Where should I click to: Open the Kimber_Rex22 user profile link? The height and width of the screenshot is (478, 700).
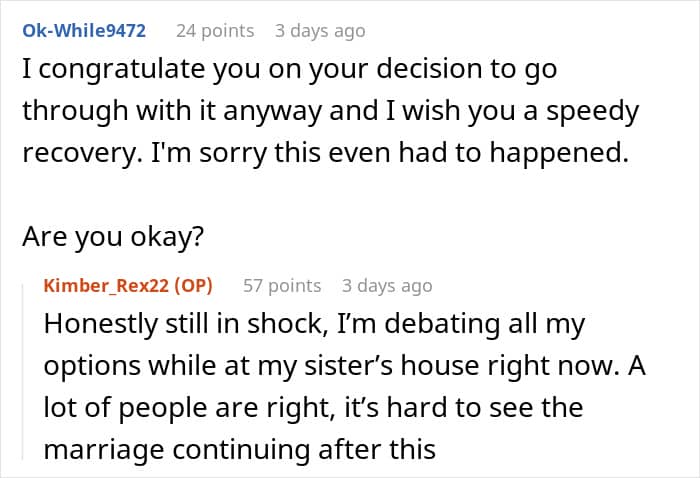[106, 286]
